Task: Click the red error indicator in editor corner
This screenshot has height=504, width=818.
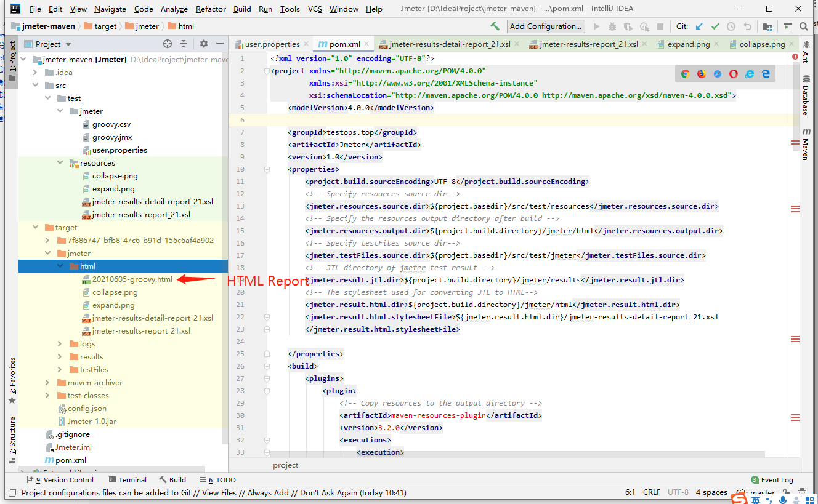Action: [795, 57]
